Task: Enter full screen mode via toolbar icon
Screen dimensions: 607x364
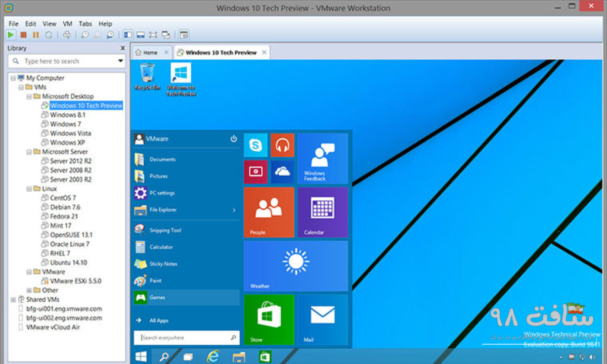Action: 153,35
